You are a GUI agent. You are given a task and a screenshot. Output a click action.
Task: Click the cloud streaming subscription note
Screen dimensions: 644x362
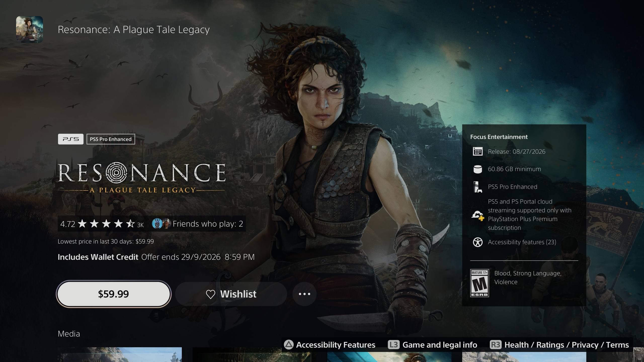coord(530,215)
